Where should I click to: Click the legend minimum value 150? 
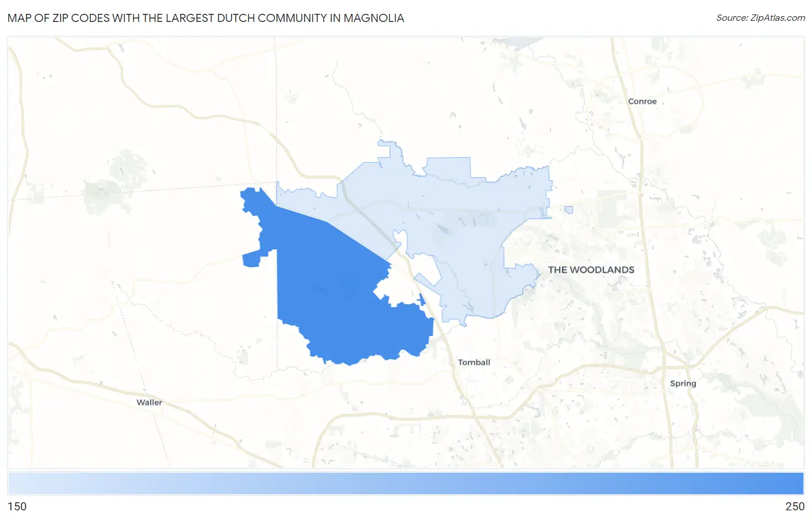tap(17, 506)
